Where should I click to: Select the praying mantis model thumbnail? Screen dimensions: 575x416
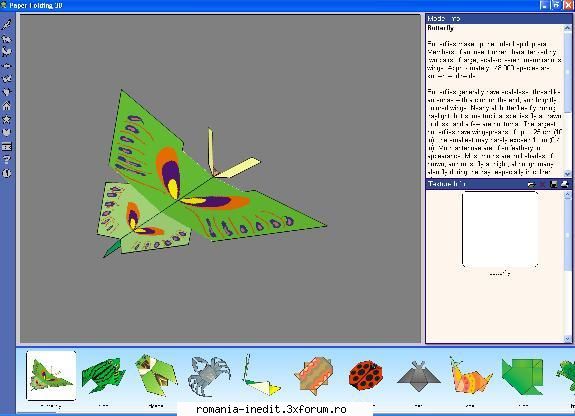tap(261, 375)
